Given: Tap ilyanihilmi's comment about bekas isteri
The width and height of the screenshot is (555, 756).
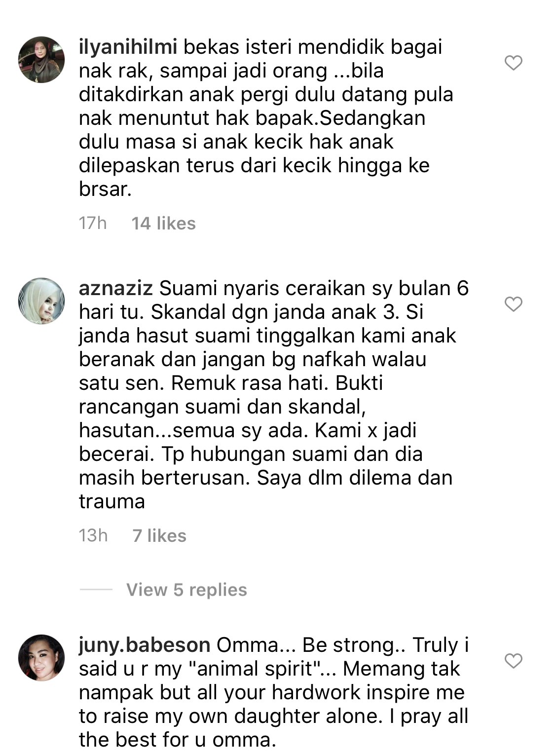Looking at the screenshot, I should click(266, 118).
